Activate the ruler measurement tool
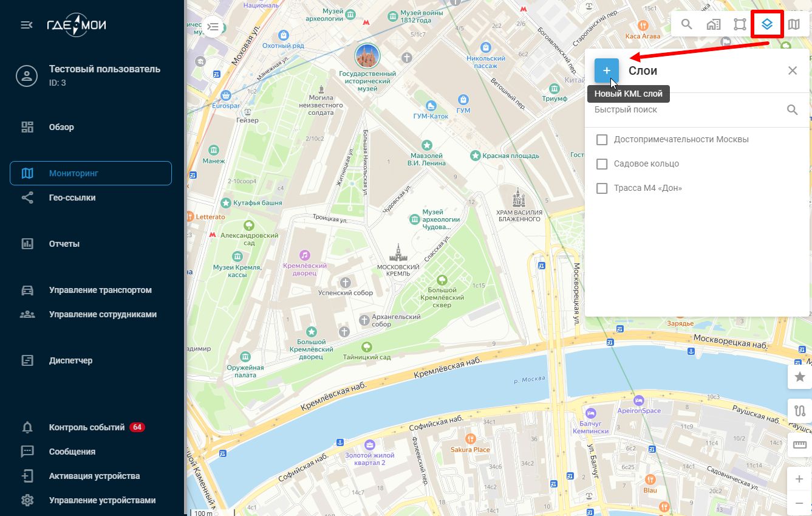812x516 pixels. pos(799,445)
